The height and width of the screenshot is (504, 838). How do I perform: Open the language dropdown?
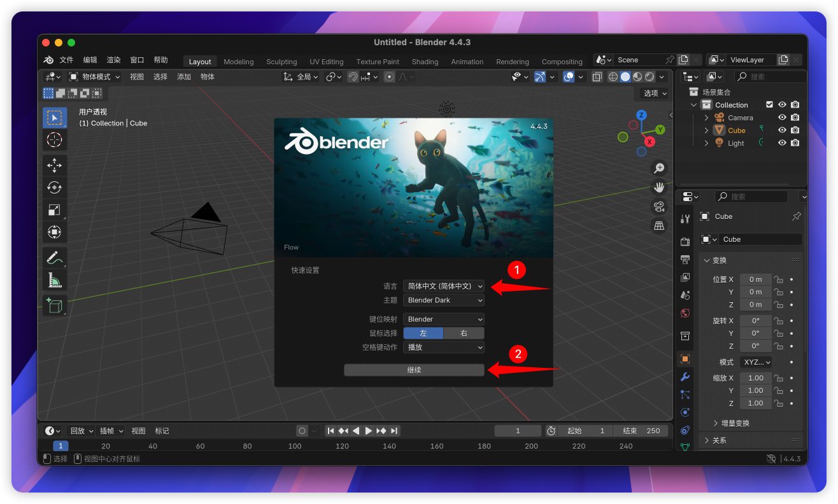[x=444, y=286]
